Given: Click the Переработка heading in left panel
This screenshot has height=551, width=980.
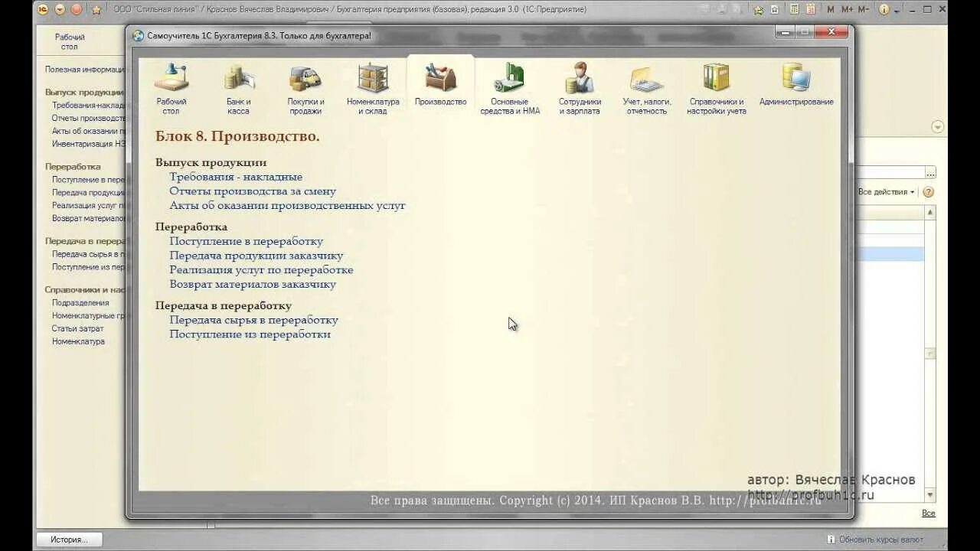Looking at the screenshot, I should (73, 167).
